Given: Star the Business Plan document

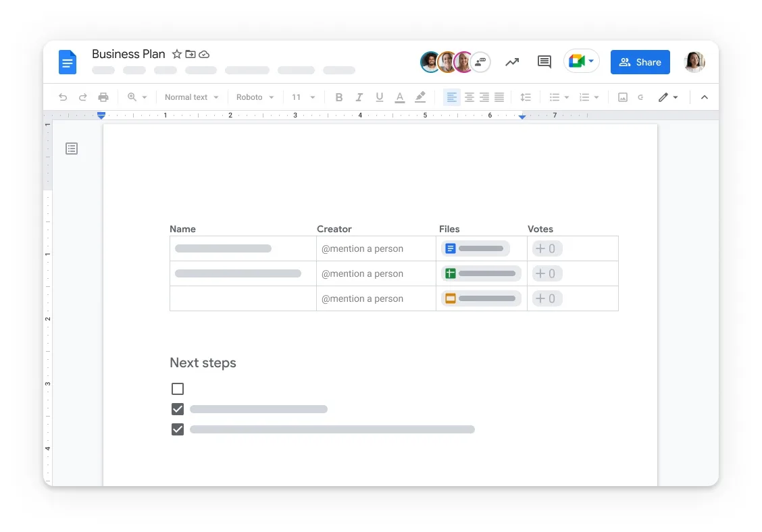Looking at the screenshot, I should (177, 55).
